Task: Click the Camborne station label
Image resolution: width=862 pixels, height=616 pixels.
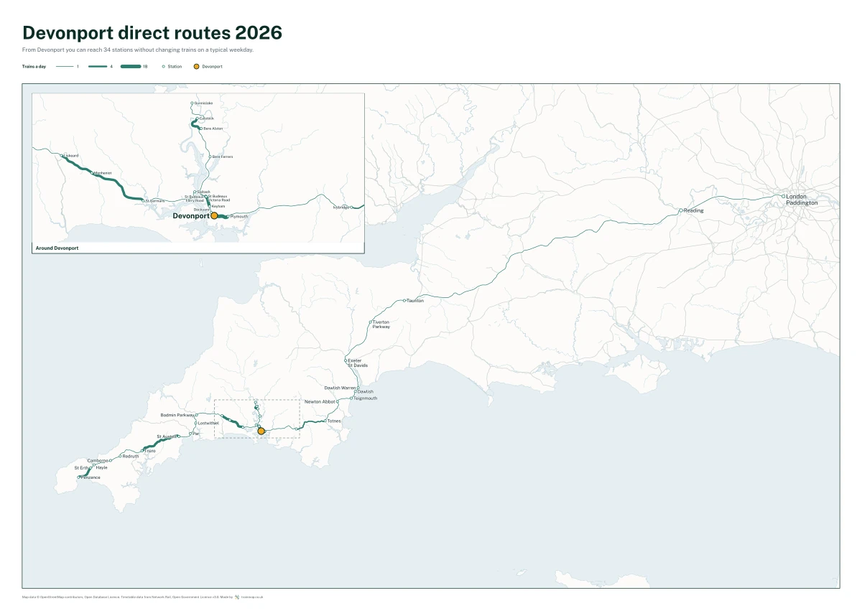Action: 97,460
